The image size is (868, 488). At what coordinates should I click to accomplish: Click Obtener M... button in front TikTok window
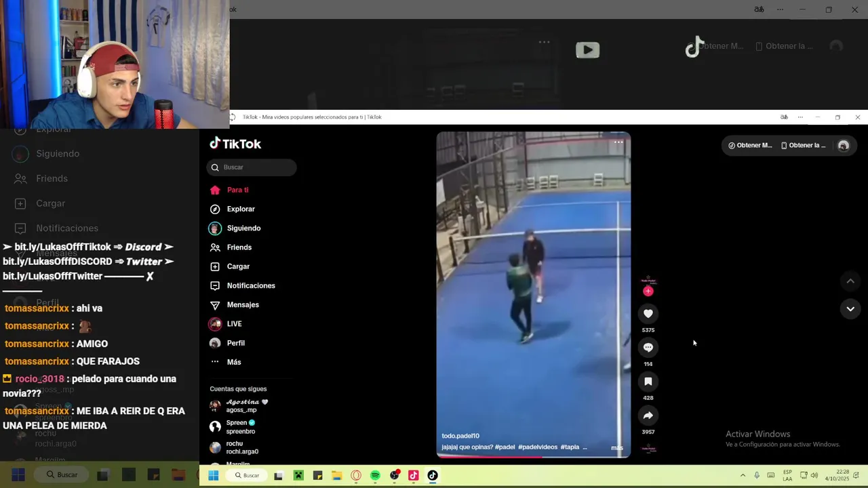750,145
